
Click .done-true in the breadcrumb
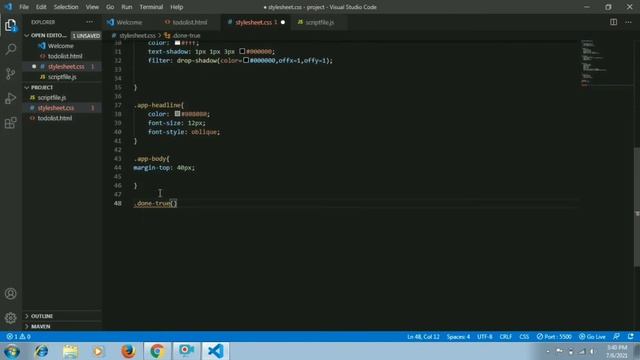point(186,36)
